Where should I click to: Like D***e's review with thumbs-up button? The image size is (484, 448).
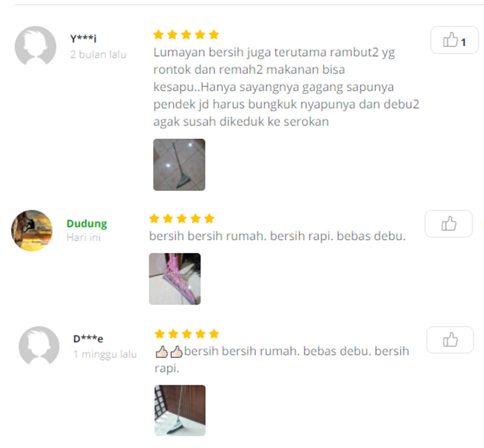pos(450,340)
